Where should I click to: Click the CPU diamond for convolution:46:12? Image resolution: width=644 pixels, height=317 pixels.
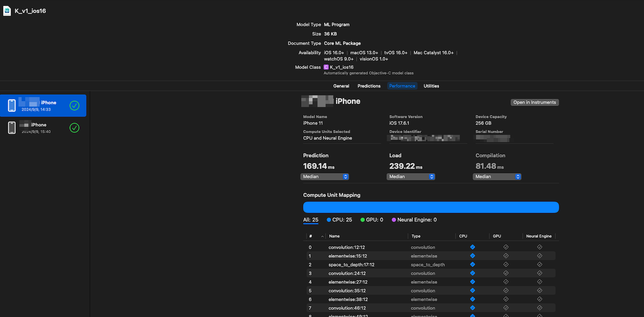472,308
